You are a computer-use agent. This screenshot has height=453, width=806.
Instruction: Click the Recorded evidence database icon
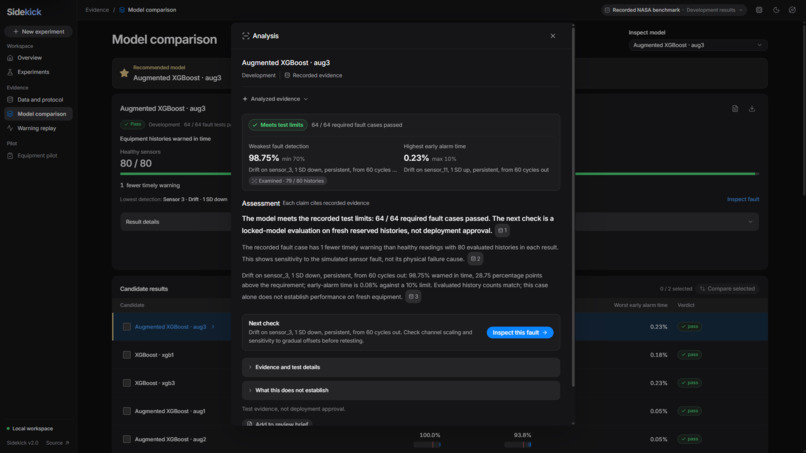(287, 75)
